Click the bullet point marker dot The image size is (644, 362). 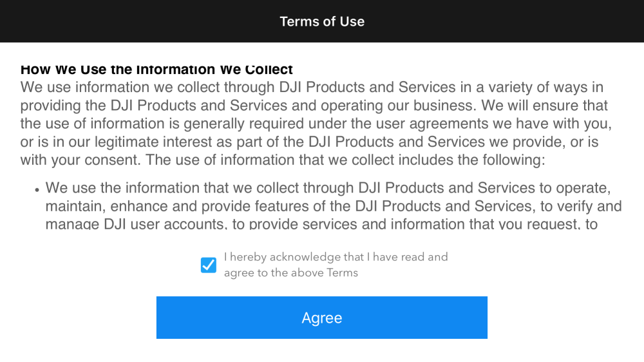[x=37, y=190]
